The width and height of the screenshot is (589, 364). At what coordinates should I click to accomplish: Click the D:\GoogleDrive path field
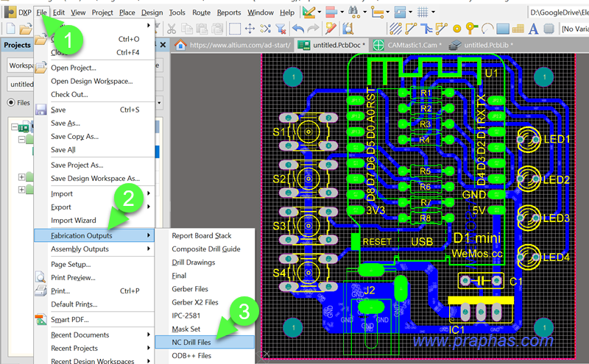point(559,13)
